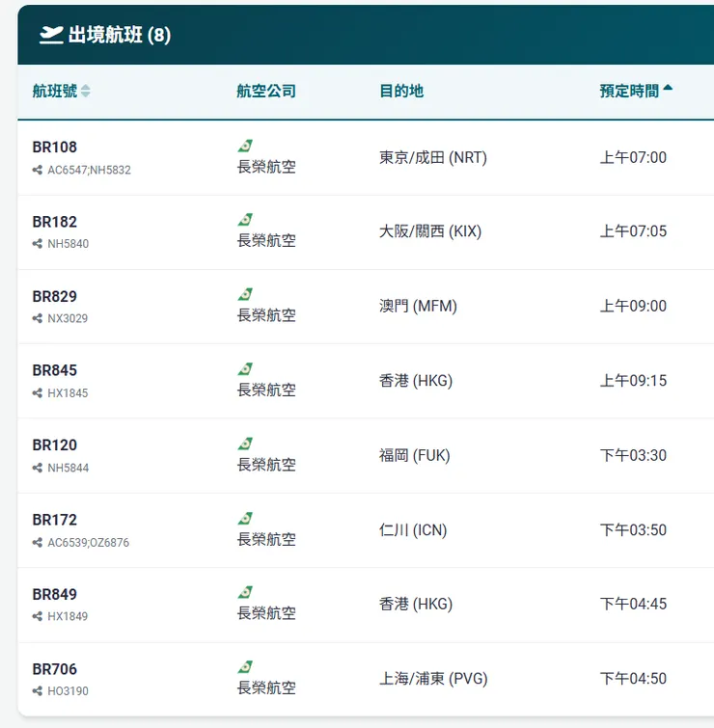Click destination 香港 (HKG) for BR849
Viewport: 714px width, 728px height.
click(416, 604)
